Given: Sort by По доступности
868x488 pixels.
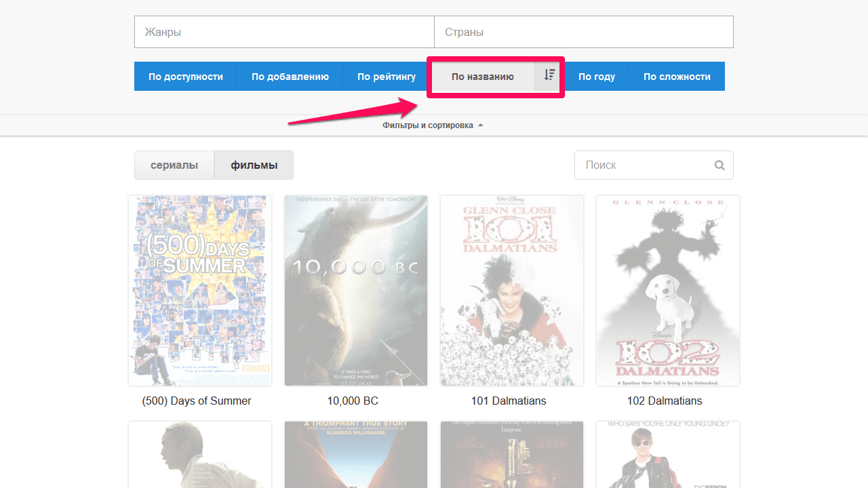Looking at the screenshot, I should pyautogui.click(x=186, y=77).
